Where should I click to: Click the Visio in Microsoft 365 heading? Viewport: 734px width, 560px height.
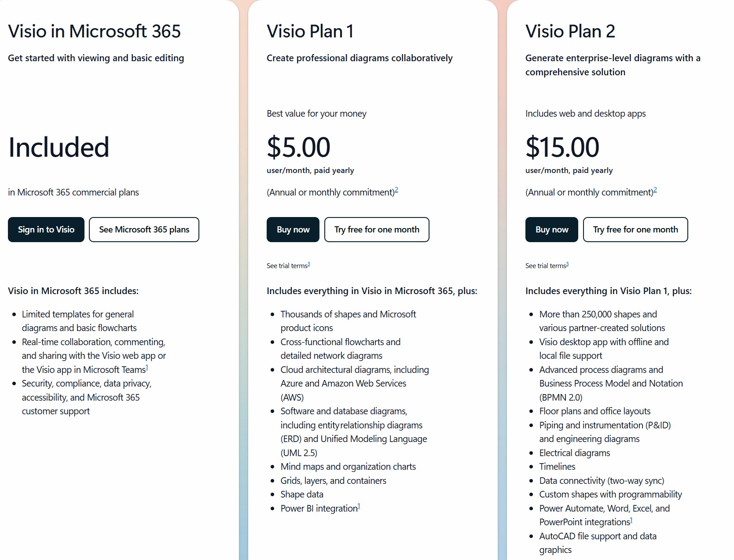(x=95, y=31)
